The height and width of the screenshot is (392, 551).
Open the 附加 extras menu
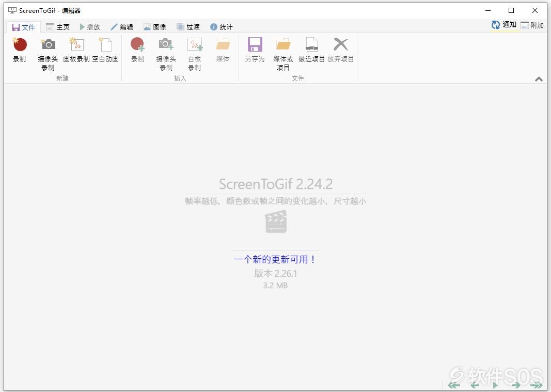532,25
